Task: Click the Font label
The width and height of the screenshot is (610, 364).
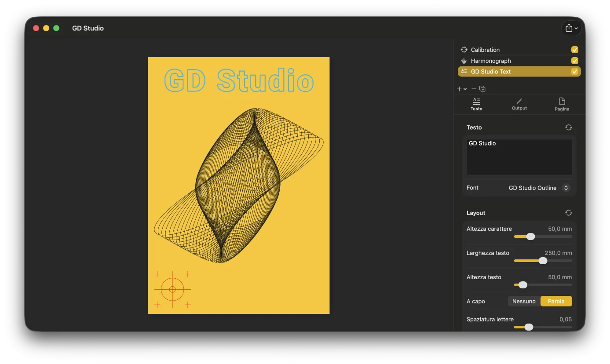Action: [x=472, y=188]
